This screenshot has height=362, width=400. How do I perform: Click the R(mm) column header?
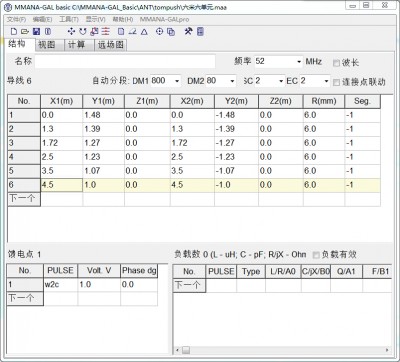click(324, 101)
